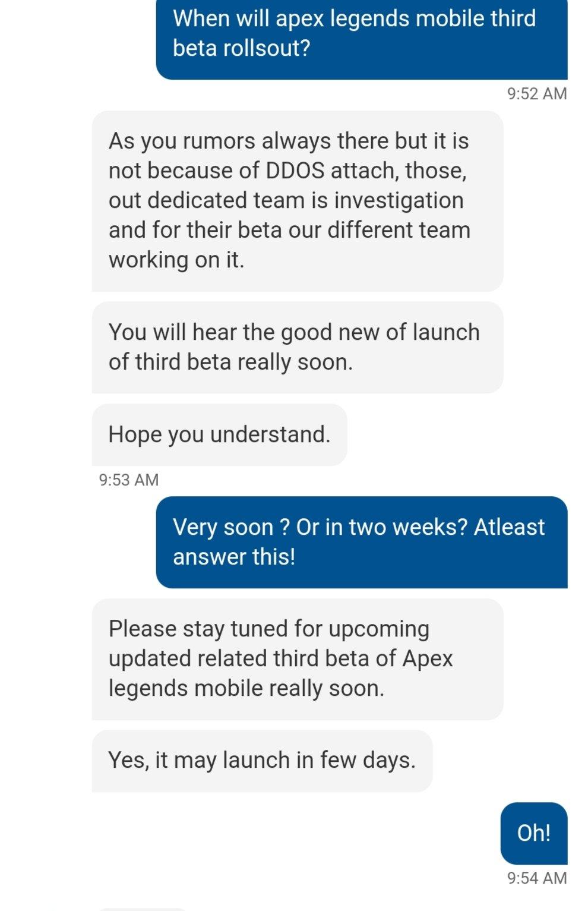Tap 'out dedicated team is investigation' line
The image size is (588, 911).
[x=286, y=200]
